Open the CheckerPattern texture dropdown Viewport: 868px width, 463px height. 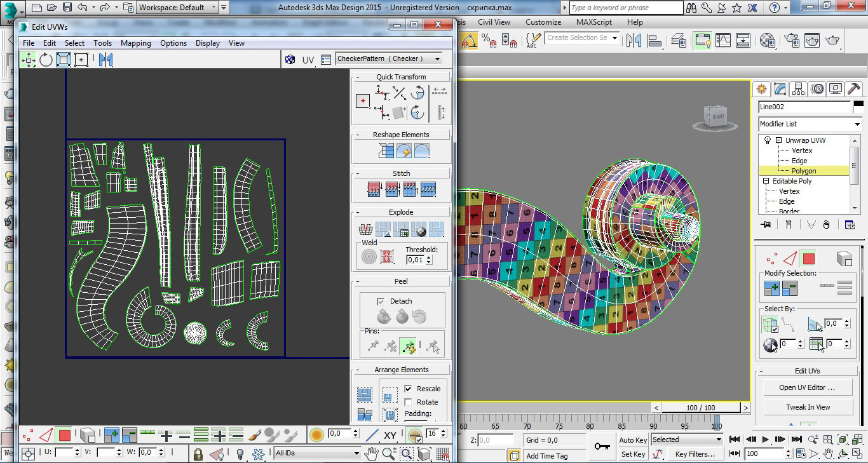pos(437,59)
